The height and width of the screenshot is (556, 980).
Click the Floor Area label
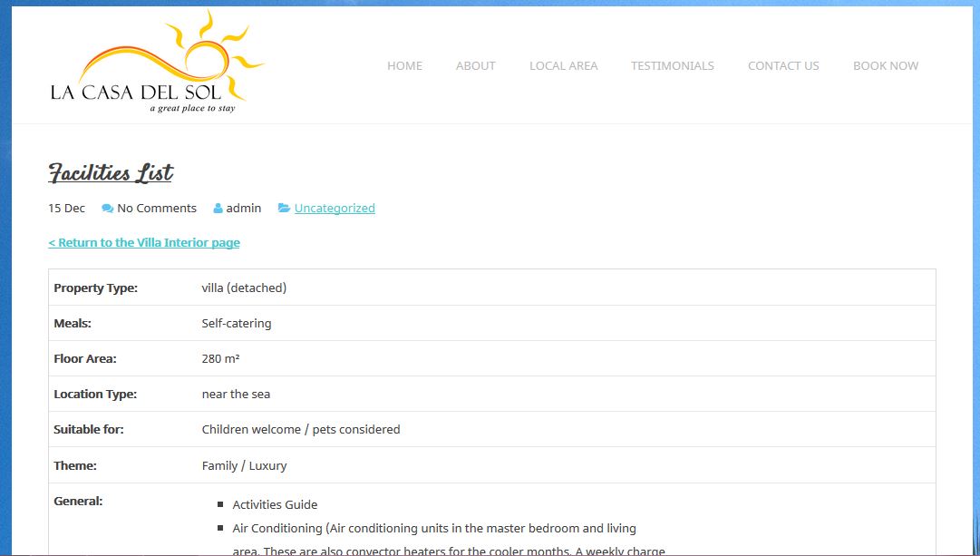(x=85, y=359)
